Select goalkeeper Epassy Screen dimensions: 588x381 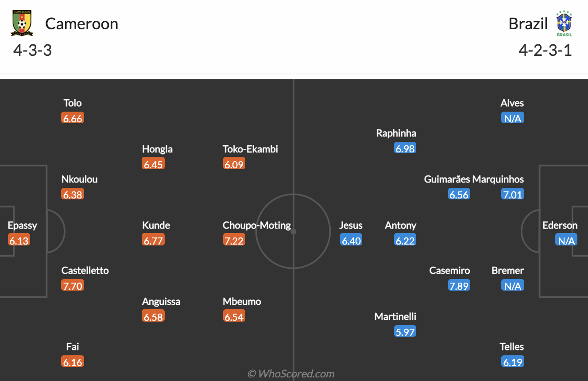point(22,225)
